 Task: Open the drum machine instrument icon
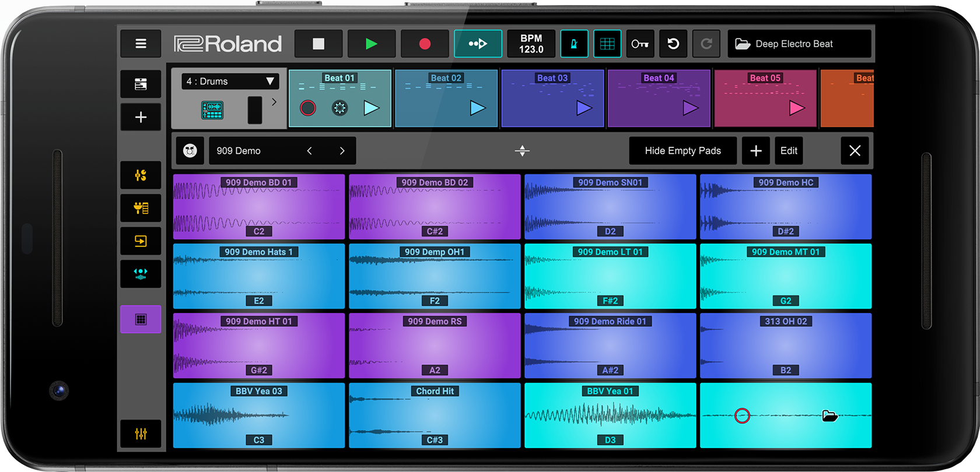tap(212, 110)
